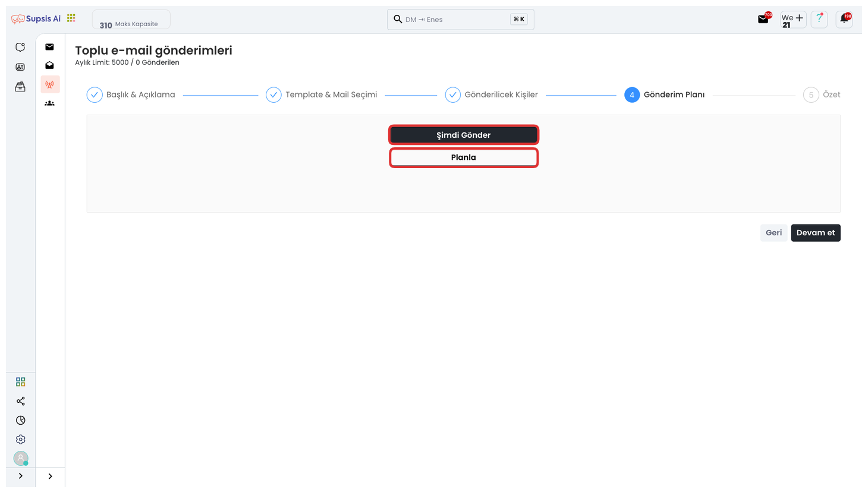
Task: Open the 310 Maks Kapasite indicator
Action: (131, 20)
